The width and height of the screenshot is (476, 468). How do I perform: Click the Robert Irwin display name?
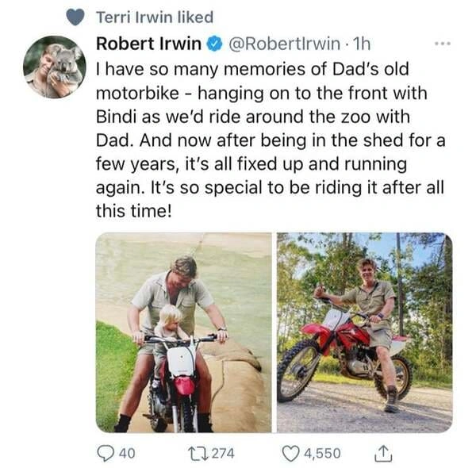[x=148, y=44]
